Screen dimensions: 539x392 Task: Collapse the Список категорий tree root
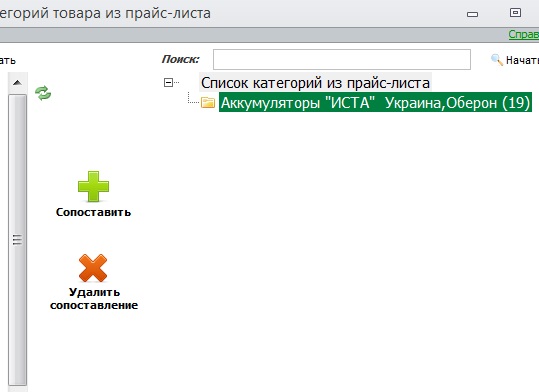[168, 83]
